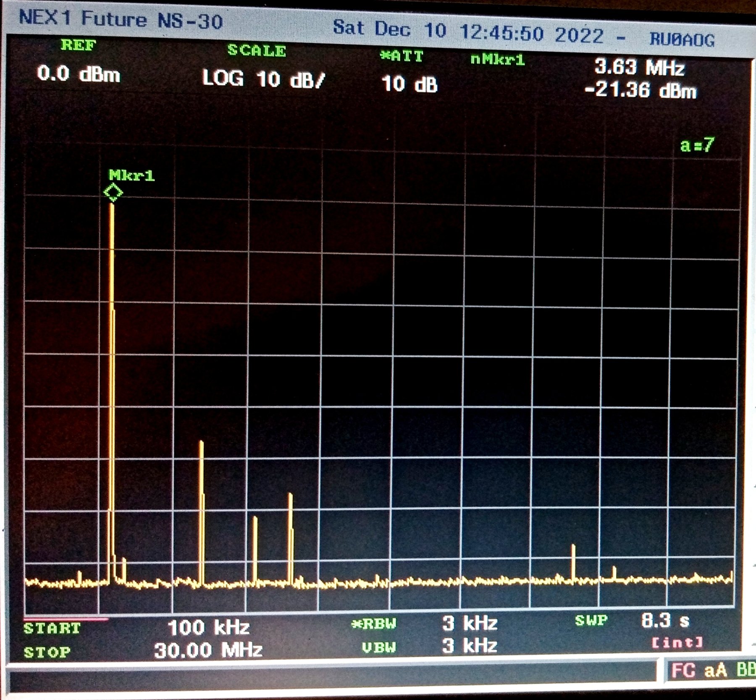Click the -21.36 dBm marker amplitude readout

640,90
